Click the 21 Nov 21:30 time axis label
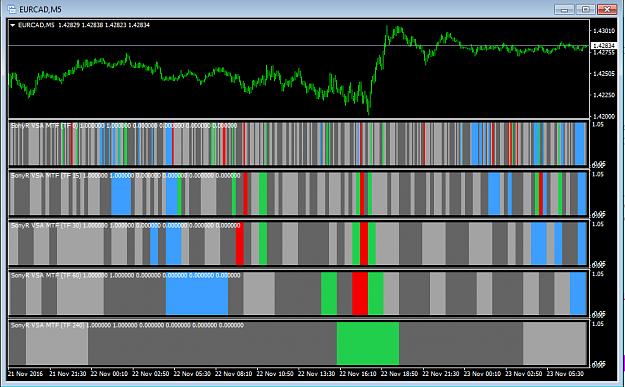Screen dimensions: 625x387 click(x=67, y=374)
